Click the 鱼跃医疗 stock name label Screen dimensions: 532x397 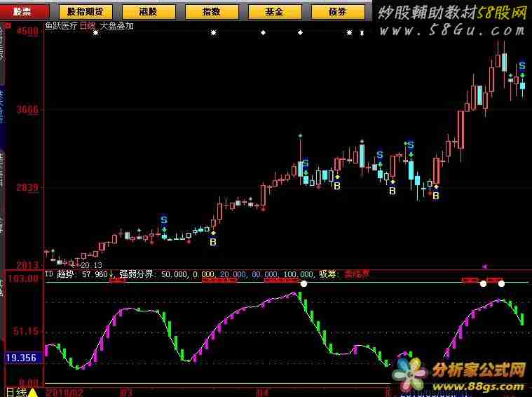tap(60, 26)
